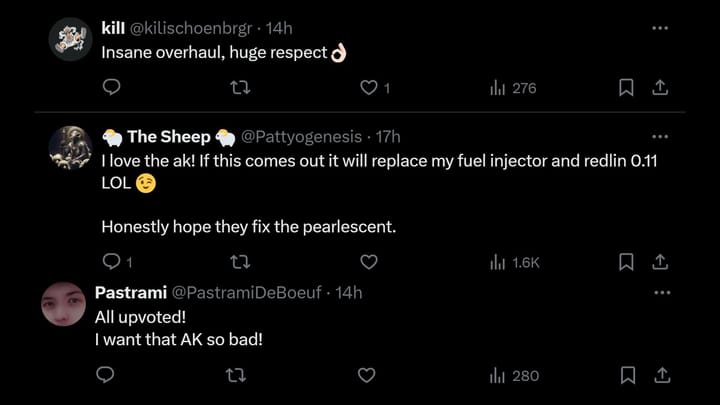Reply to Pastrami's "All upvoted" tweet
Image resolution: width=720 pixels, height=405 pixels.
(x=104, y=376)
